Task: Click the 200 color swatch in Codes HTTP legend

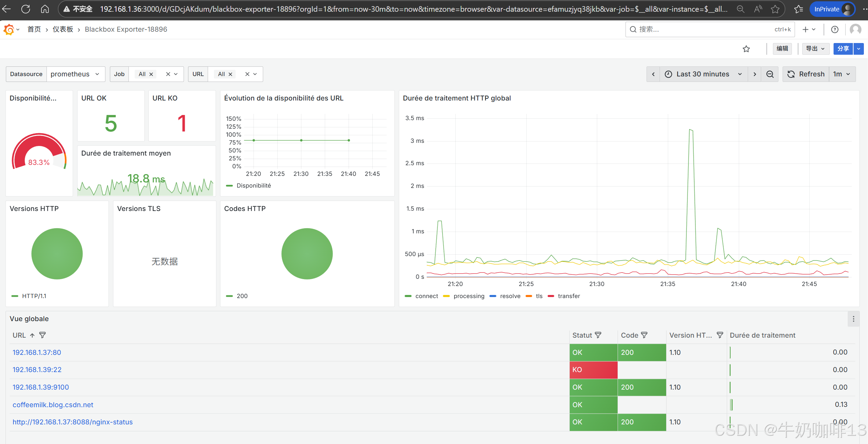Action: click(229, 296)
